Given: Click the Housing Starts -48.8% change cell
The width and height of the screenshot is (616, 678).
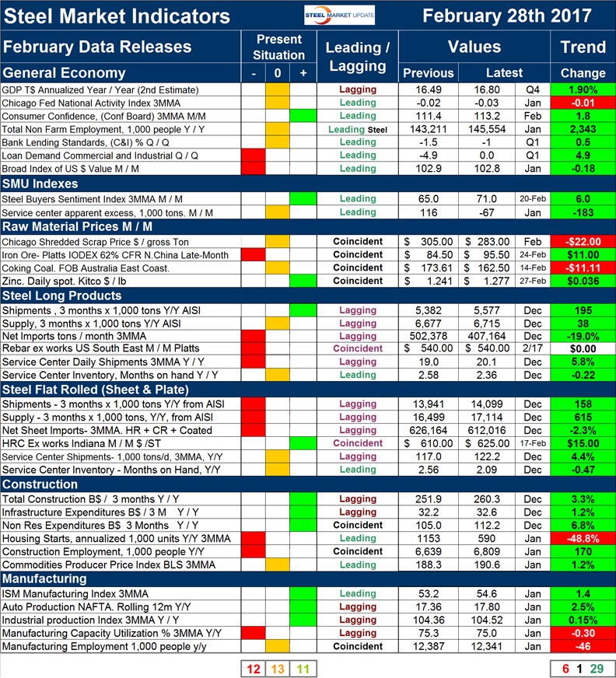Looking at the screenshot, I should (x=582, y=538).
